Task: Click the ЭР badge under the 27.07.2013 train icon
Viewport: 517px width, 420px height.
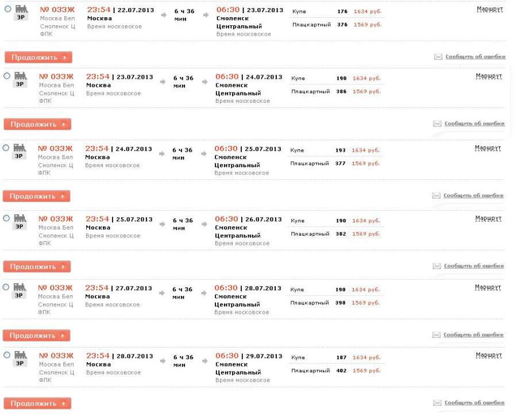Action: 19,295
